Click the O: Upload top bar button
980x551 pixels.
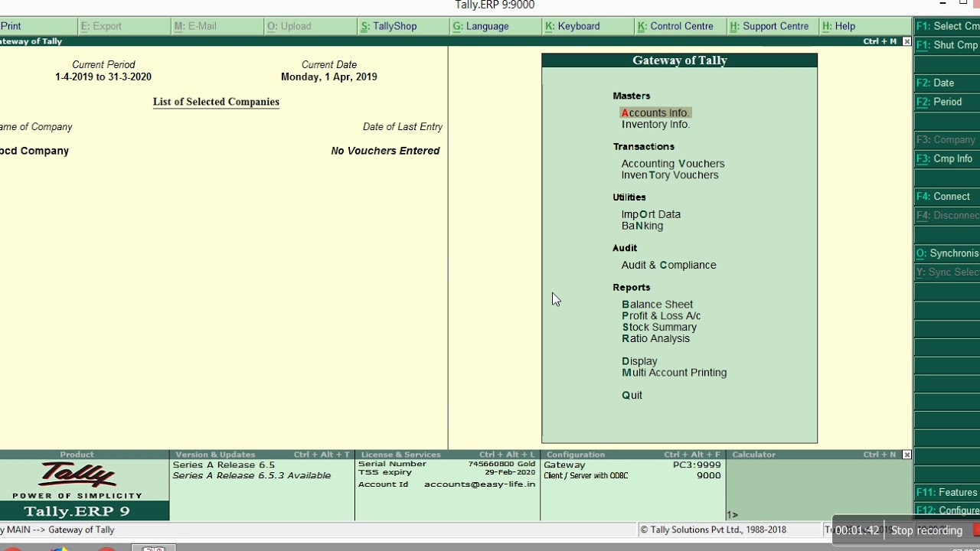click(289, 26)
